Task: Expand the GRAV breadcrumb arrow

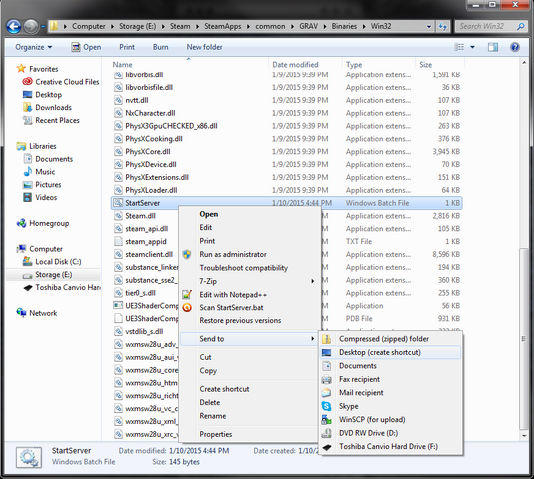Action: coord(325,27)
